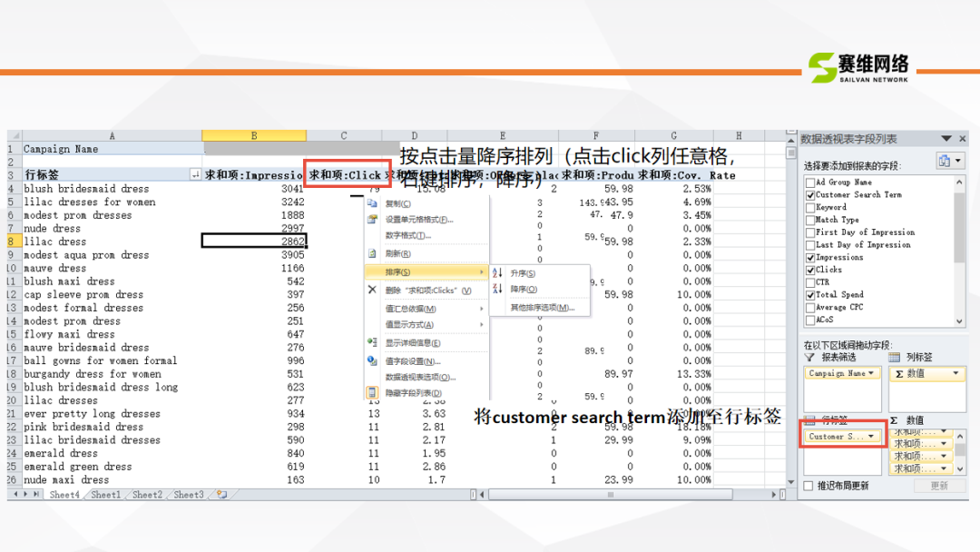Click the delete X icon for 求和项:Clicks

pos(372,290)
